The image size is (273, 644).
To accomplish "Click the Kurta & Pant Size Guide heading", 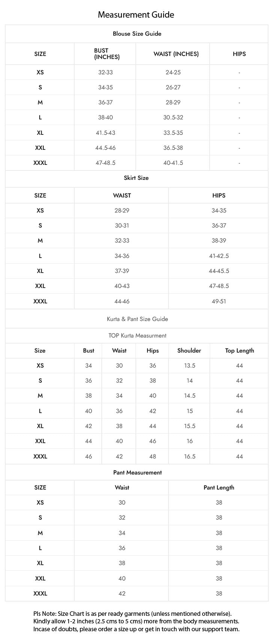I will coord(137,319).
